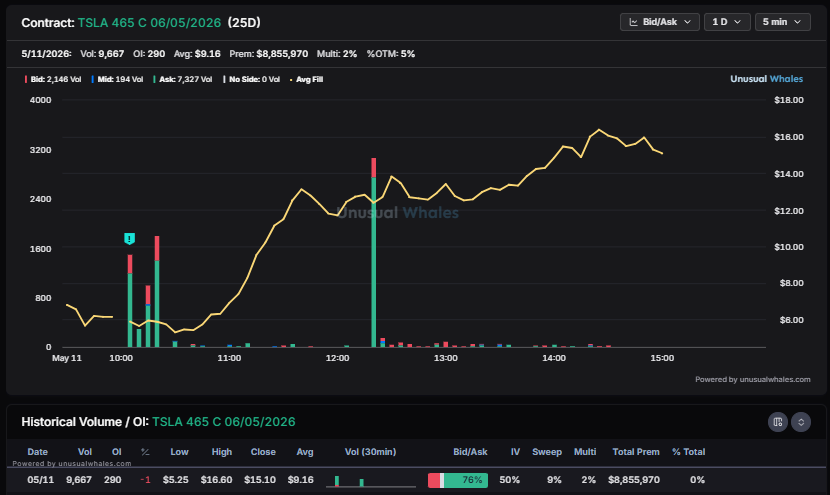The image size is (830, 495).
Task: Sort table by Close column header
Action: point(263,452)
